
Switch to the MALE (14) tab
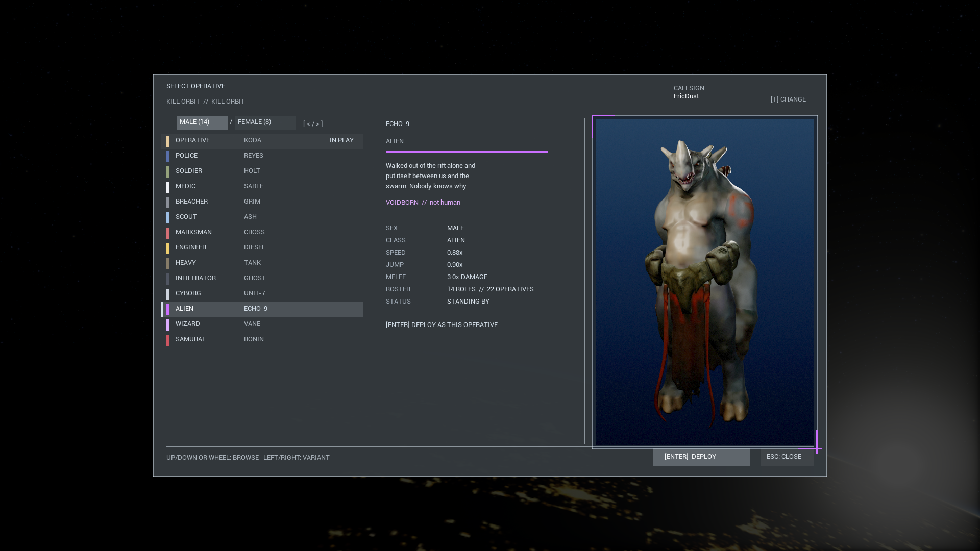click(202, 122)
